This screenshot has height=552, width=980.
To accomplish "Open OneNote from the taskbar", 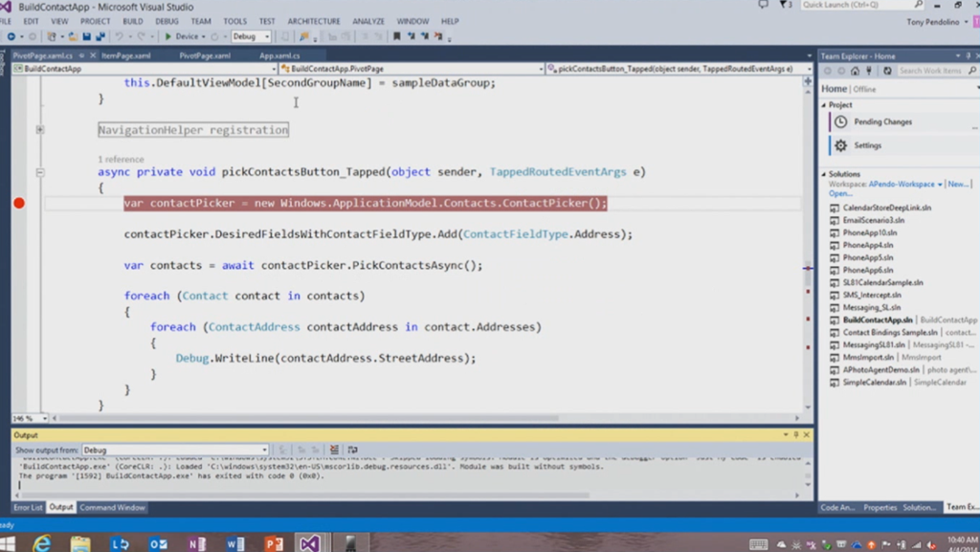I will [x=197, y=543].
